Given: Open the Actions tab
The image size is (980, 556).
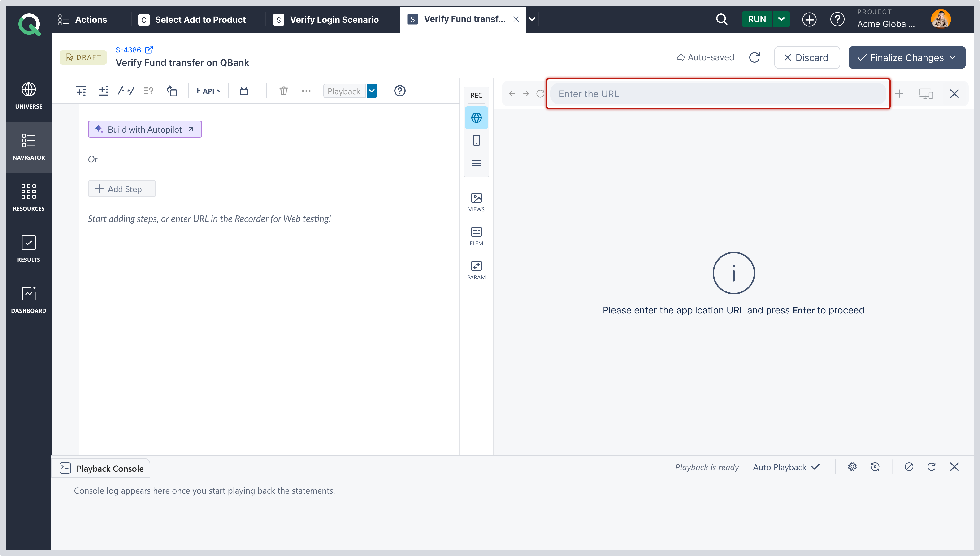Looking at the screenshot, I should point(82,19).
